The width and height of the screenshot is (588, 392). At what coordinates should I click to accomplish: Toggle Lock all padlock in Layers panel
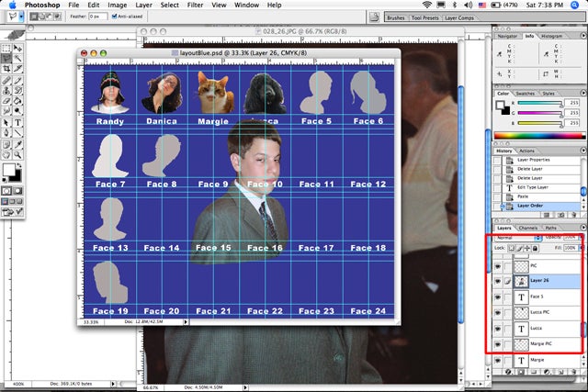(535, 248)
